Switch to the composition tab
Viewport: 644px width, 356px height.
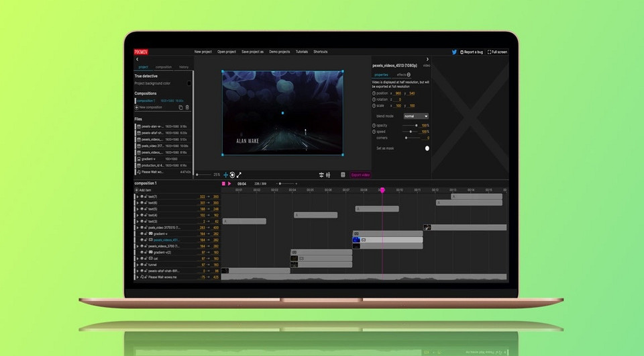164,67
